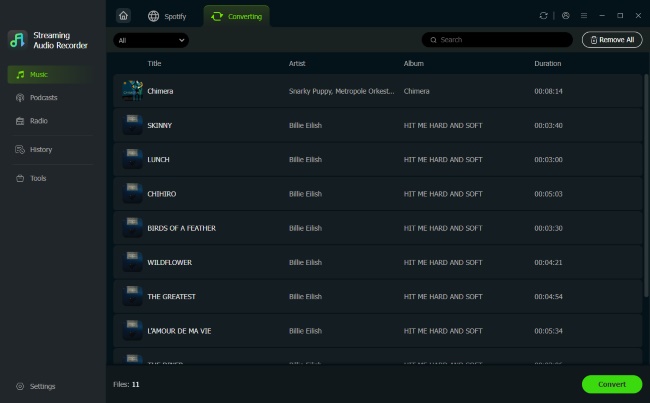Select the BIRDS OF A FEATHER title

point(182,228)
